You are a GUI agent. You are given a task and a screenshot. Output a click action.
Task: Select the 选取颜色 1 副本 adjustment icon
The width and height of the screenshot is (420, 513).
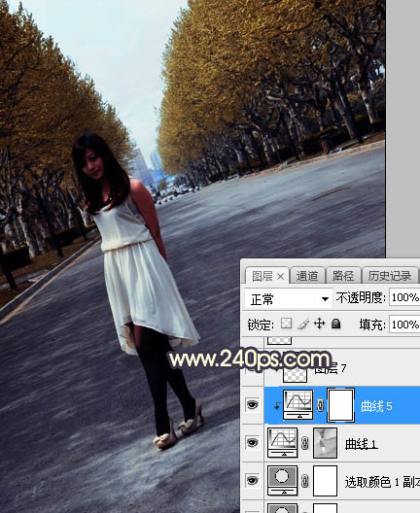click(x=283, y=481)
